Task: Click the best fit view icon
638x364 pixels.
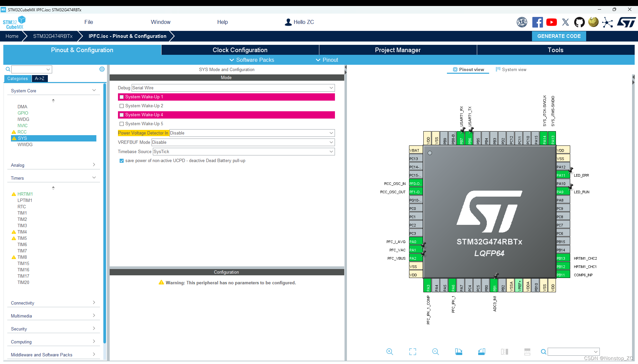Action: [412, 352]
